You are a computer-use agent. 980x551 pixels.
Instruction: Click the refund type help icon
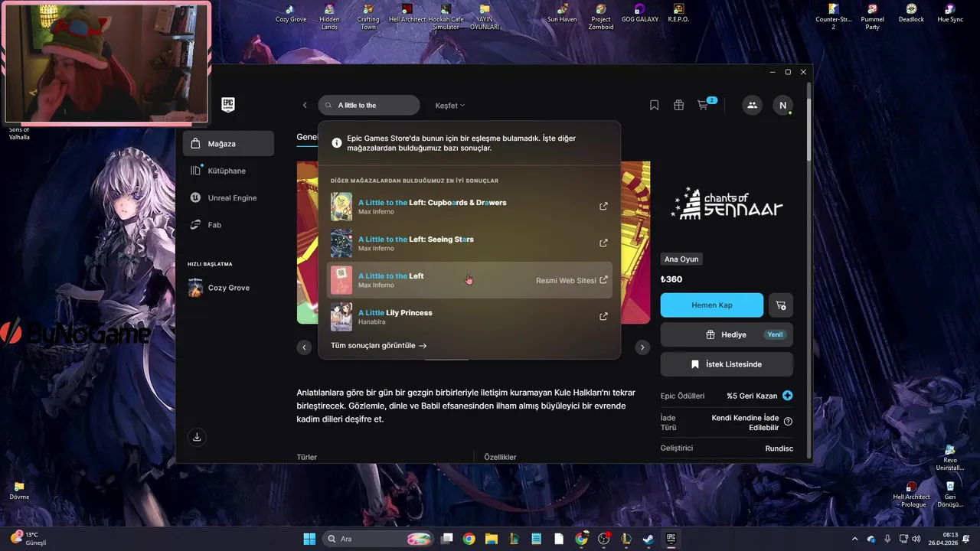[788, 422]
